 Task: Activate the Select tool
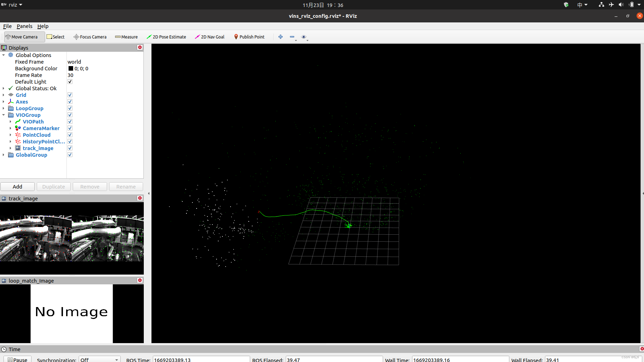[x=56, y=37]
